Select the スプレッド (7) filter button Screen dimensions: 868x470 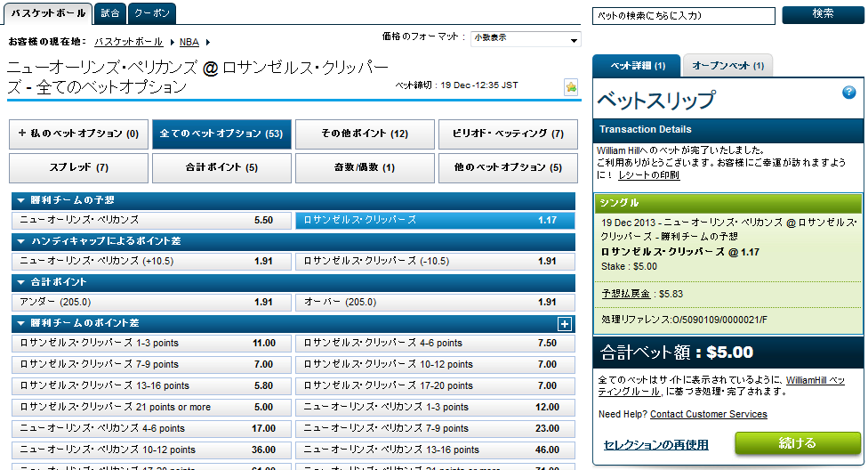pos(78,167)
